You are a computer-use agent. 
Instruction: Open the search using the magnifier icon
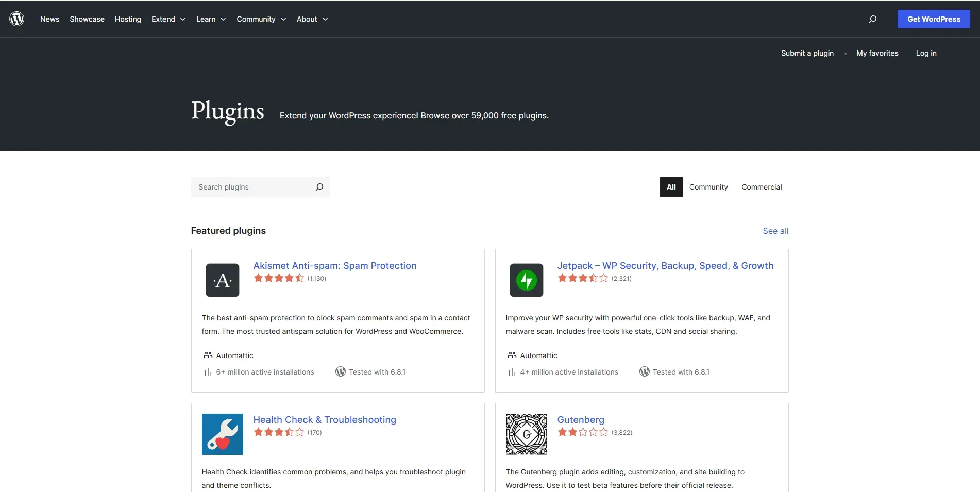pyautogui.click(x=873, y=19)
